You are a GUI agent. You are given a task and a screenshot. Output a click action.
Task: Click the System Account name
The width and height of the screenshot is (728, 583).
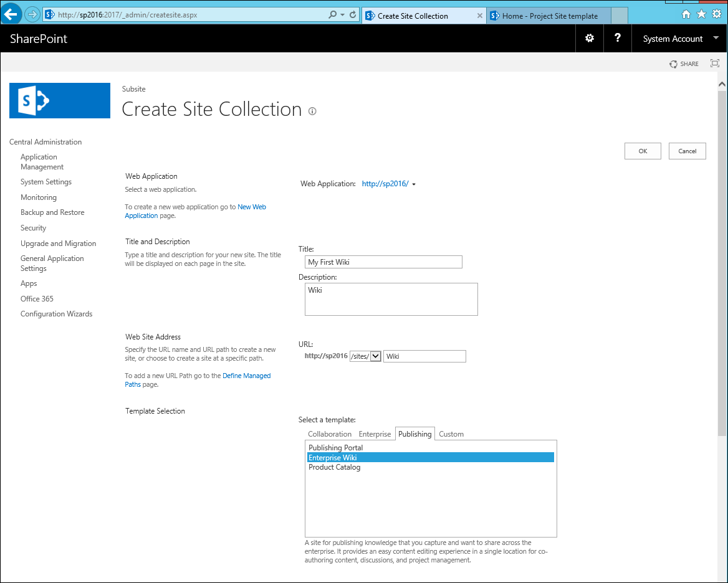(673, 39)
